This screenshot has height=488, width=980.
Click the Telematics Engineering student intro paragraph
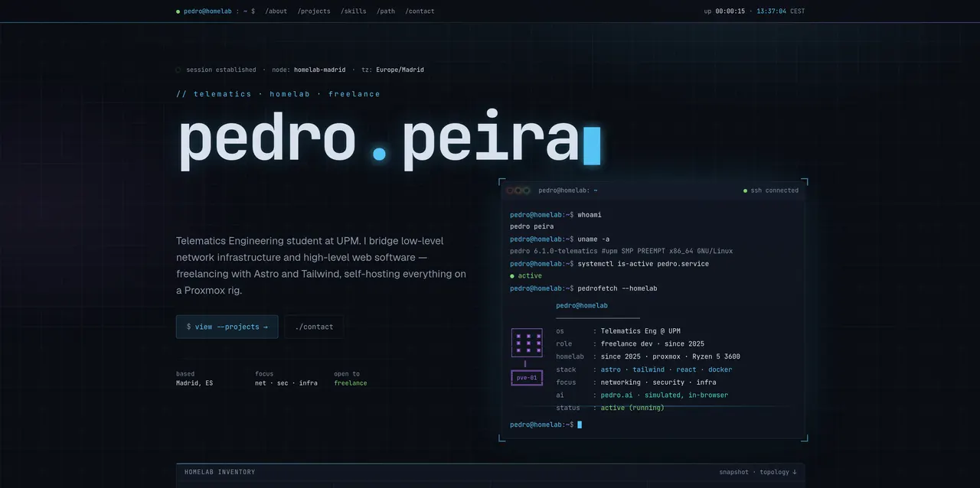[x=321, y=265]
